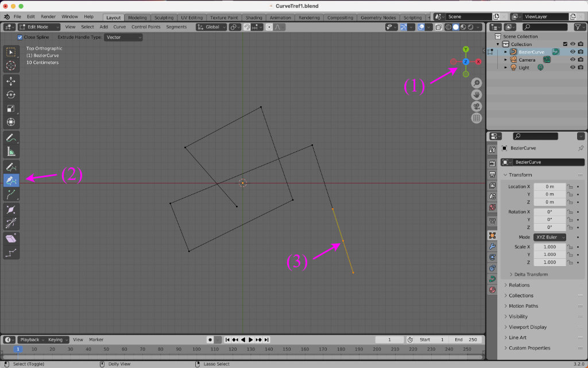Viewport: 588px width, 368px height.
Task: Disable the Collection exclude checkbox in outliner
Action: [565, 44]
